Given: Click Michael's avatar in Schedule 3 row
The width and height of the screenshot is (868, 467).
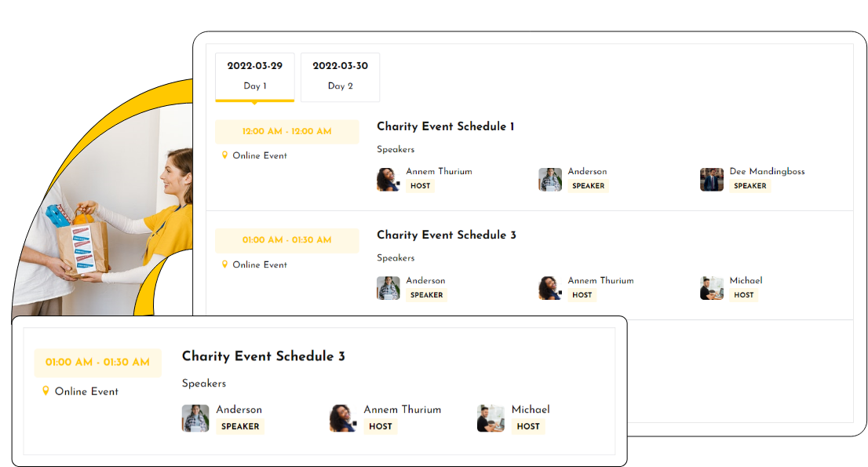Looking at the screenshot, I should click(x=712, y=288).
